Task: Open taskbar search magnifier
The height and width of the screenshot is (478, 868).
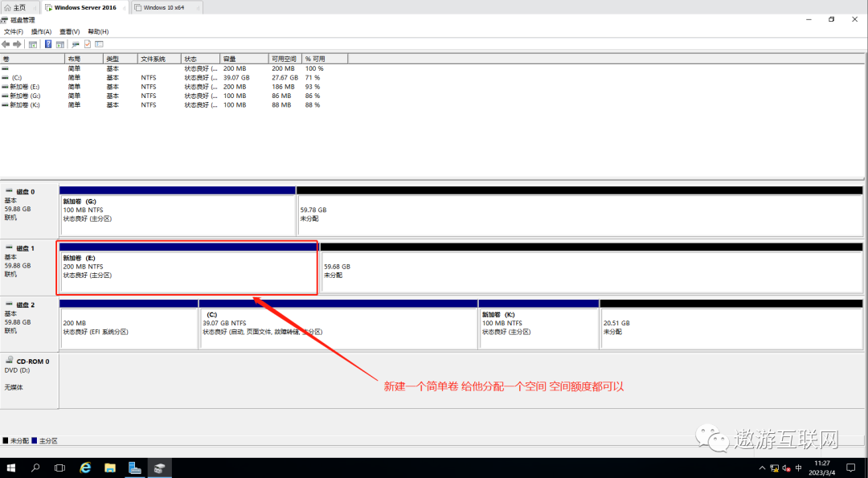Action: pos(35,468)
